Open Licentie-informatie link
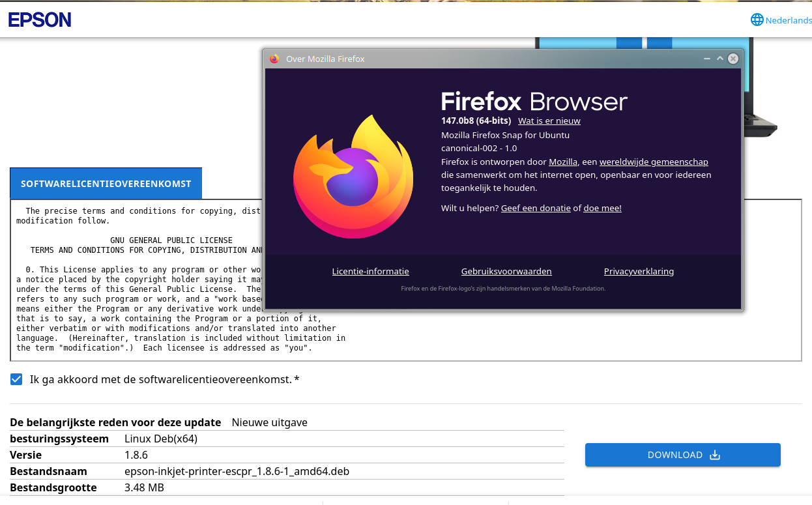This screenshot has height=505, width=812. coord(371,271)
